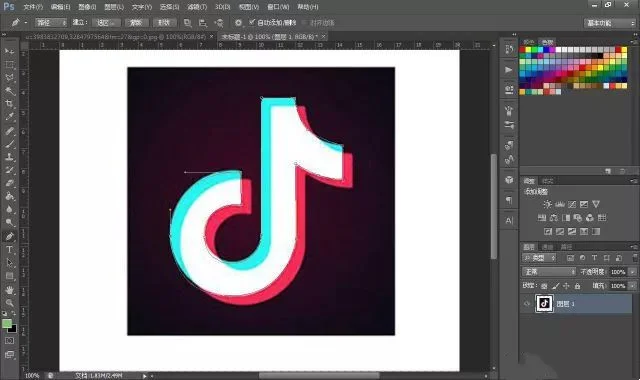Select the Rectangle shape tool
The width and height of the screenshot is (640, 380).
click(x=9, y=276)
